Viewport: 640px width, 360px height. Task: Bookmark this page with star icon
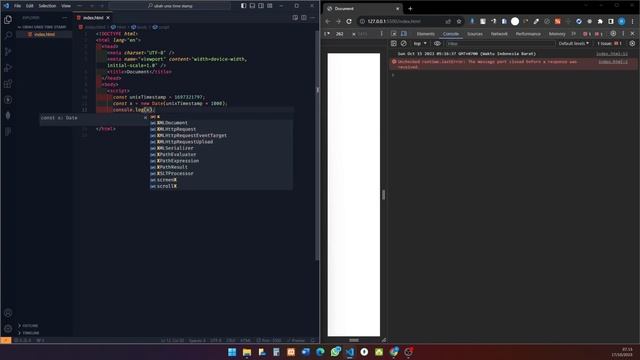click(459, 21)
